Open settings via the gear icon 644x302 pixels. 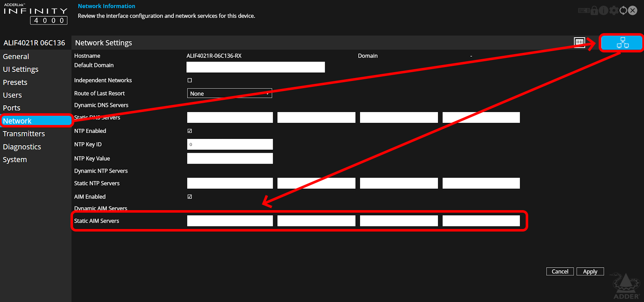[x=614, y=10]
